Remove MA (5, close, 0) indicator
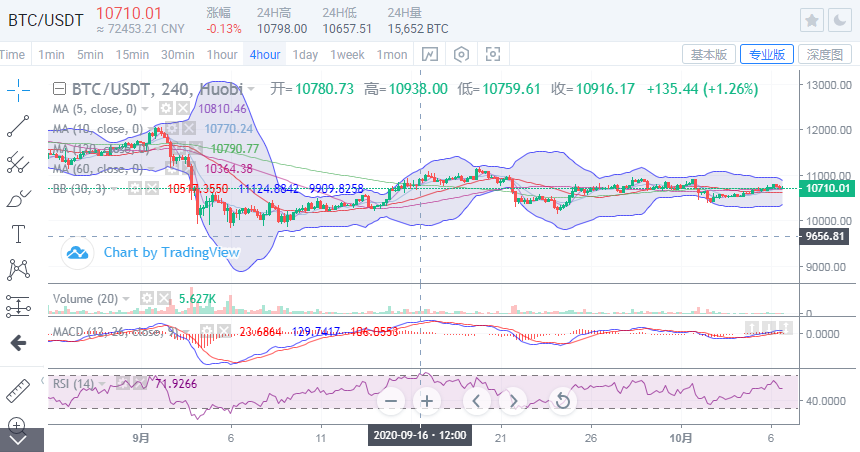 click(182, 108)
